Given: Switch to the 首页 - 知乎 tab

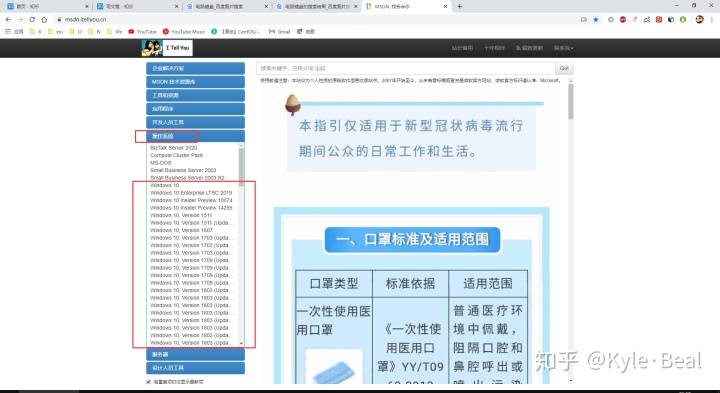Looking at the screenshot, I should 48,6.
